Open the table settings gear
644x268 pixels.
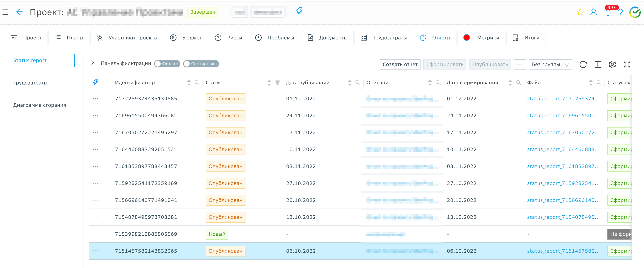(612, 64)
